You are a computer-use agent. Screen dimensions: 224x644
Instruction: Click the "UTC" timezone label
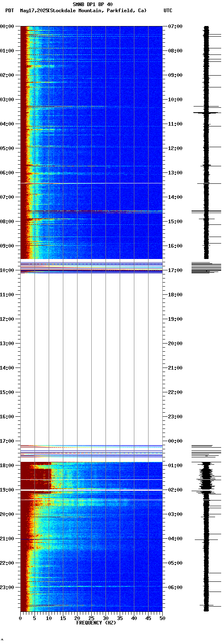click(x=168, y=11)
